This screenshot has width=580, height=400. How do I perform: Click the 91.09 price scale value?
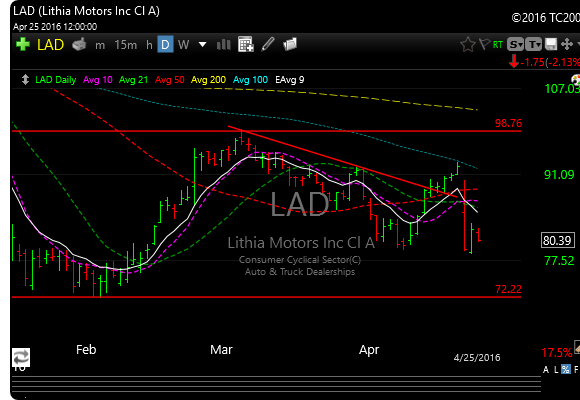(559, 175)
